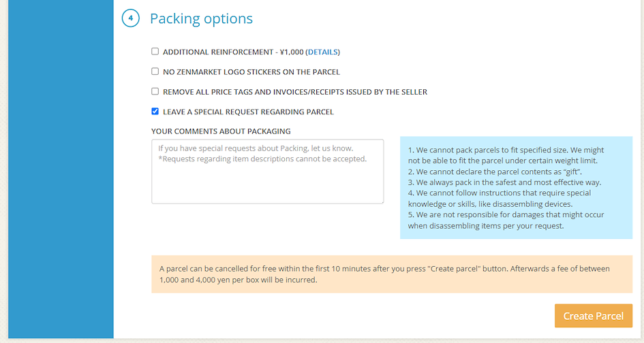Click the comments textarea resize handle
This screenshot has height=343, width=644.
coord(381,201)
